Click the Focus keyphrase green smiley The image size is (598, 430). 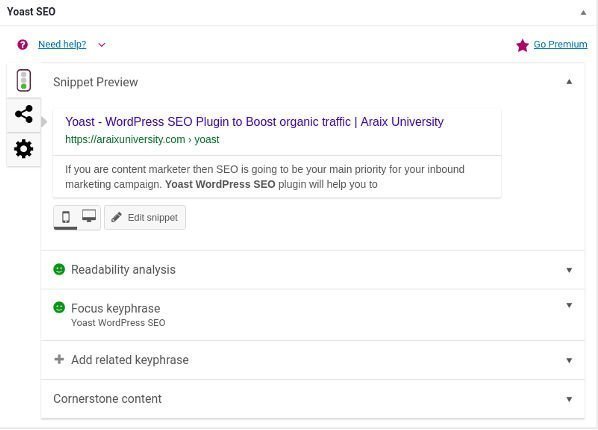(59, 307)
